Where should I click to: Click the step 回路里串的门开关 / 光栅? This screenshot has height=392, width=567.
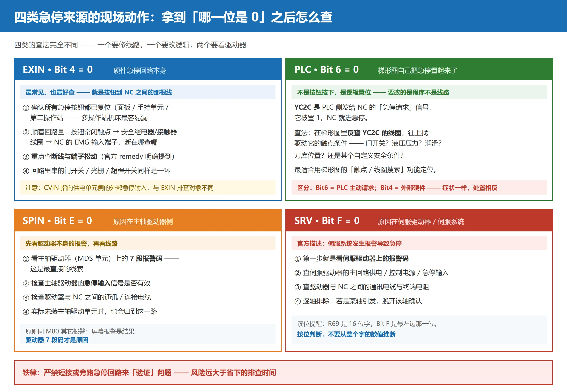[97, 170]
